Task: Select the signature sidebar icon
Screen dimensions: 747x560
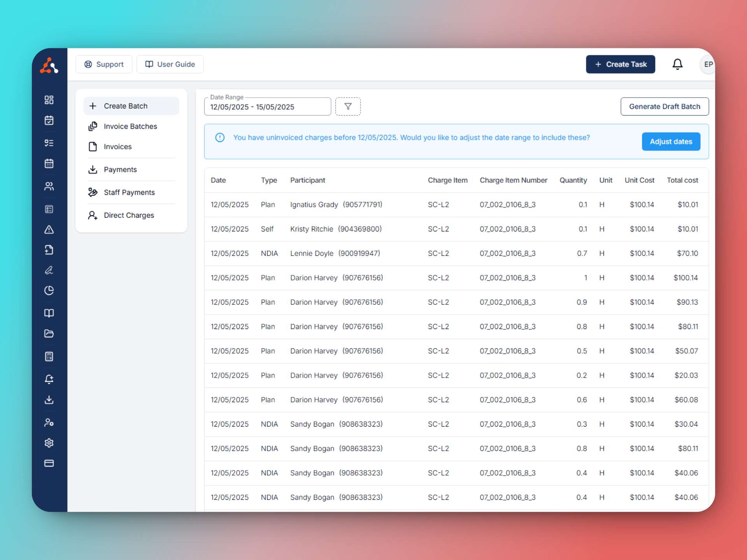Action: point(49,270)
